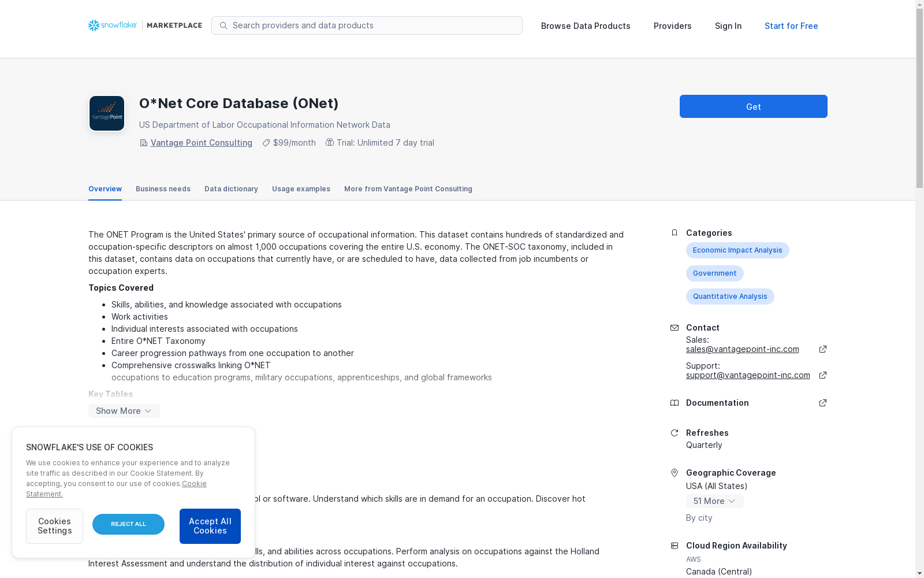Open Documentation external link icon
The image size is (924, 578).
(x=823, y=403)
